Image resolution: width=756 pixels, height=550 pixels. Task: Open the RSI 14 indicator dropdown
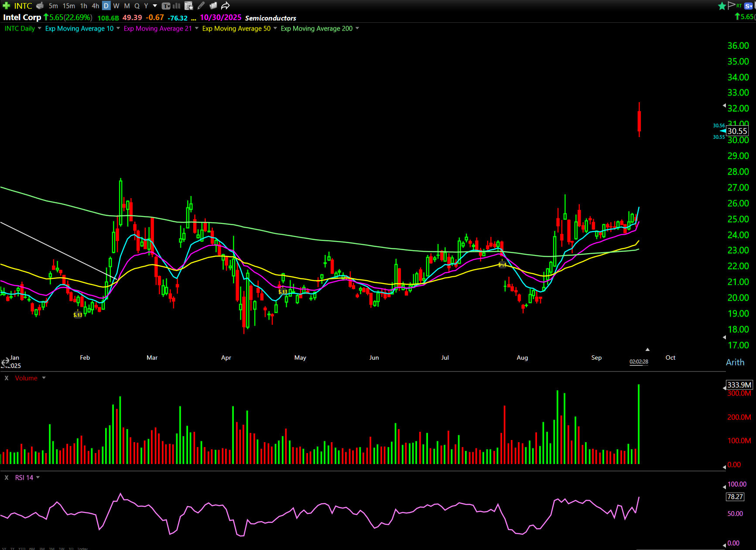tap(38, 478)
